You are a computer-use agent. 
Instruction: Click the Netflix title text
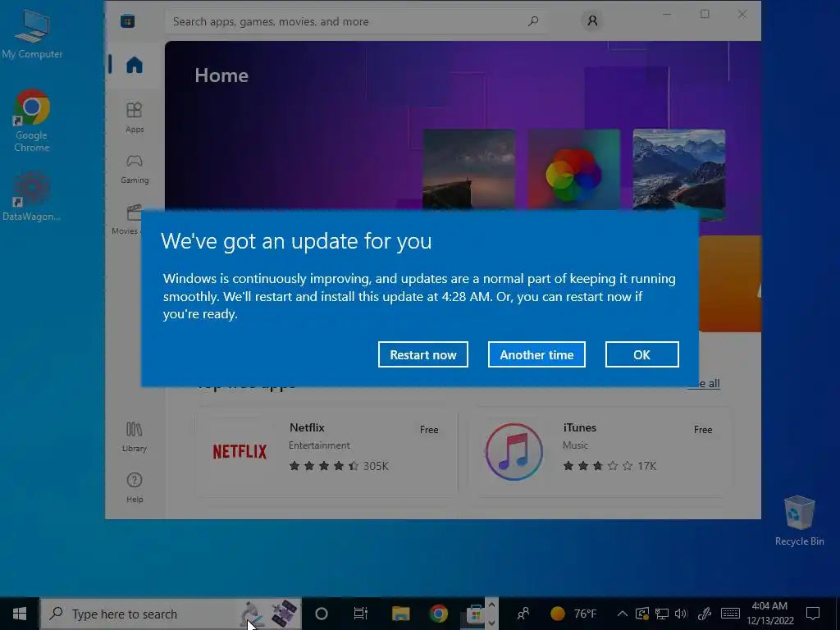coord(307,427)
